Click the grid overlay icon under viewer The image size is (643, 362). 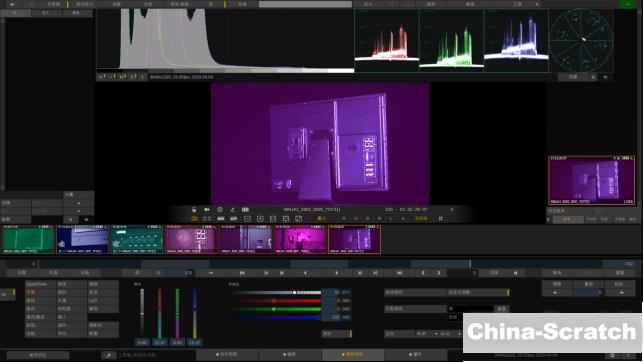pyautogui.click(x=440, y=219)
